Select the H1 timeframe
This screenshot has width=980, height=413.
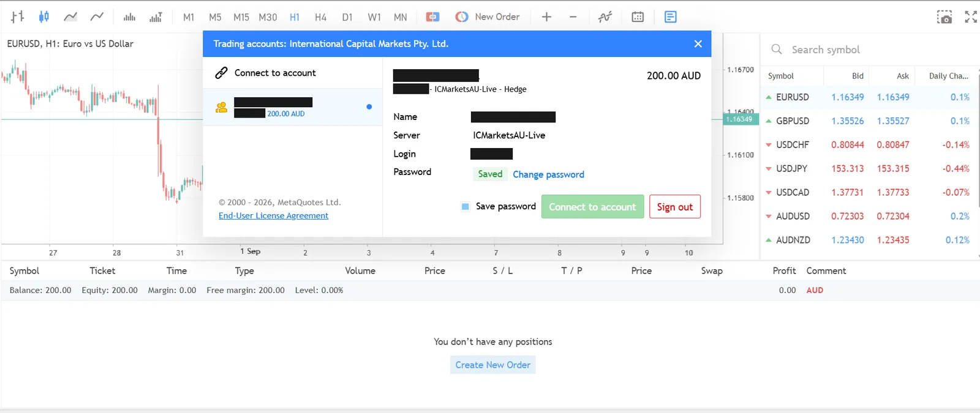pos(295,17)
